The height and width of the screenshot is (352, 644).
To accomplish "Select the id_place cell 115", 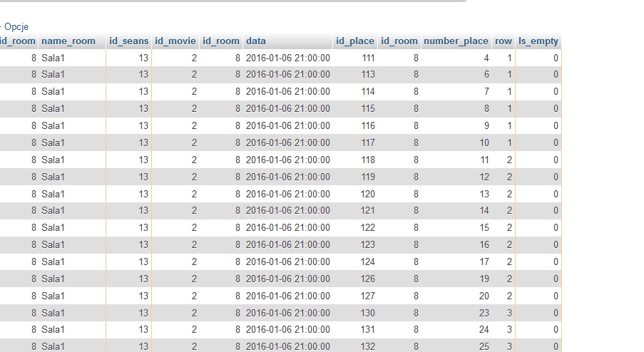I will pos(368,109).
